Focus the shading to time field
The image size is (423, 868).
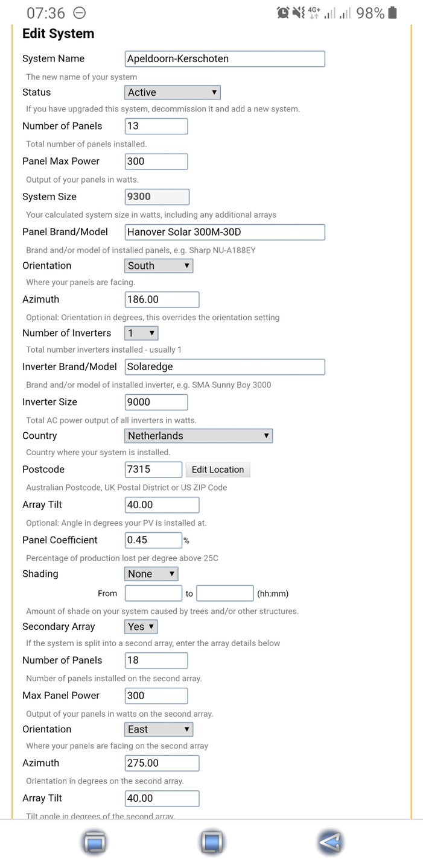pos(225,593)
